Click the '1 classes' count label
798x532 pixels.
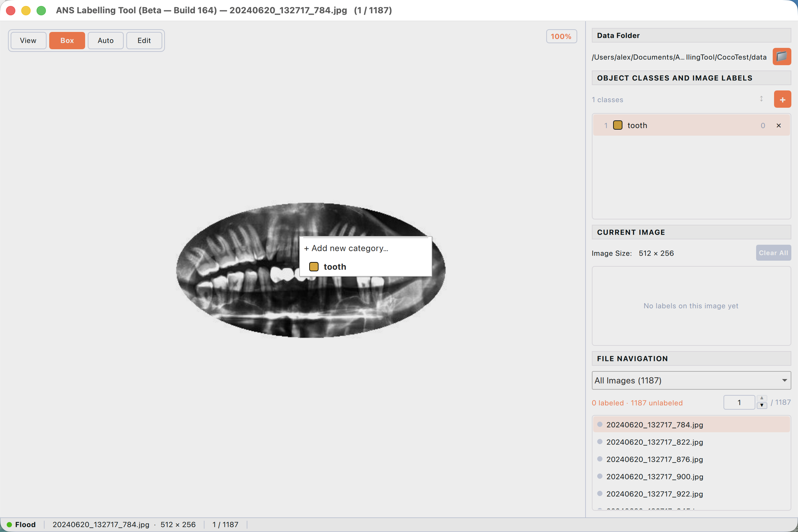(x=607, y=100)
